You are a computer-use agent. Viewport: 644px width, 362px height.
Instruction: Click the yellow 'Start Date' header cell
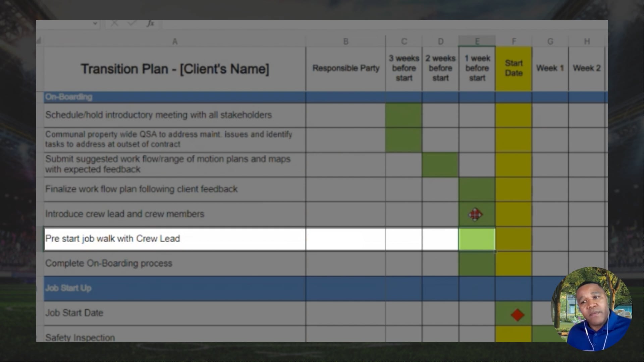pyautogui.click(x=514, y=68)
